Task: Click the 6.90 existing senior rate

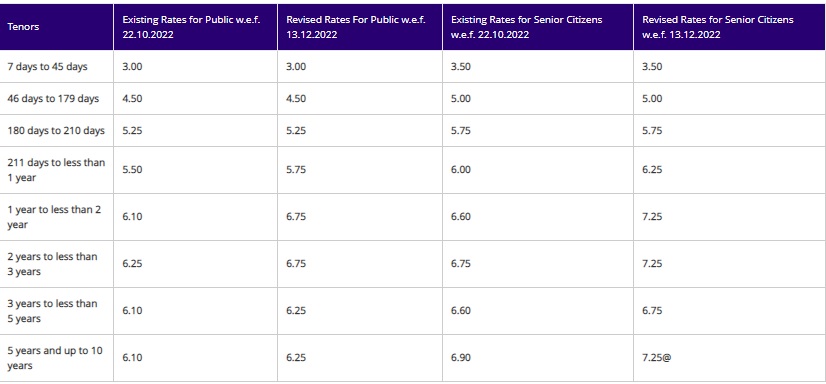Action: [461, 358]
